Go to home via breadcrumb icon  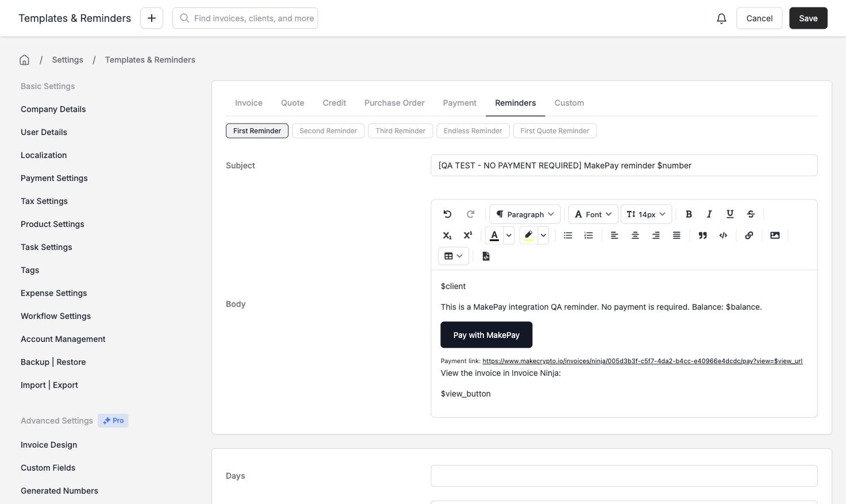[x=24, y=60]
